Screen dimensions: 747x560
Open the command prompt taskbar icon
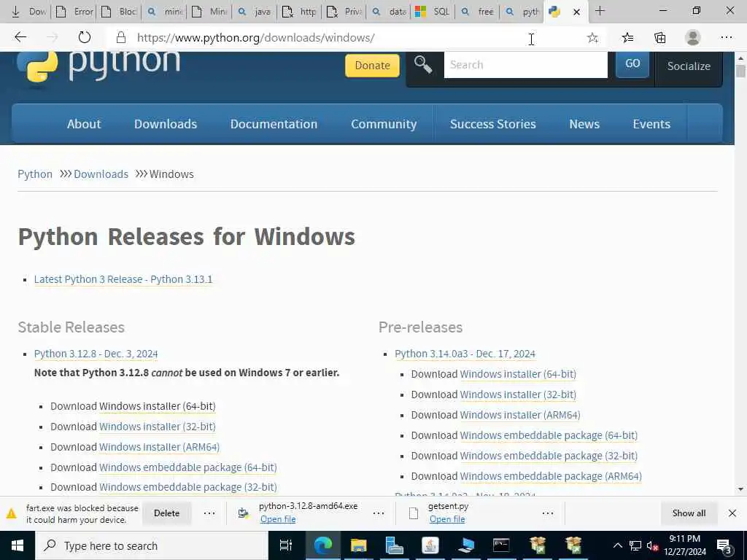(501, 545)
